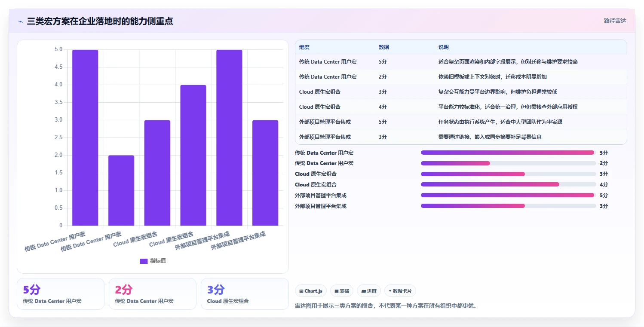Screen dimensions: 644x327
Task: Select the 数据卡片 tag
Action: click(400, 291)
